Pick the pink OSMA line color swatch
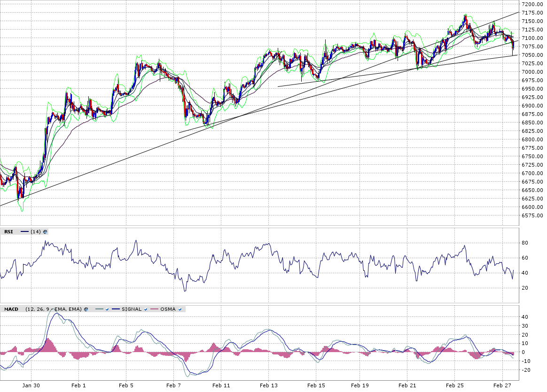The height and width of the screenshot is (392, 547). (154, 309)
